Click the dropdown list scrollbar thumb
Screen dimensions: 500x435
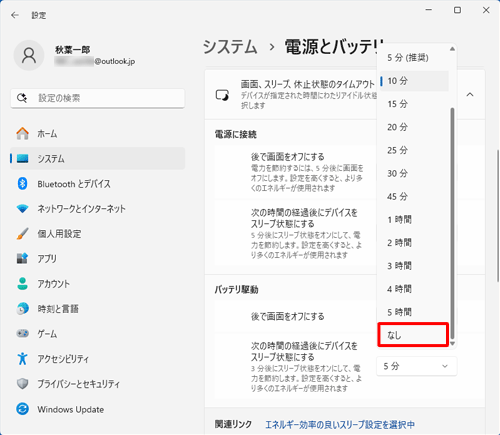452,223
